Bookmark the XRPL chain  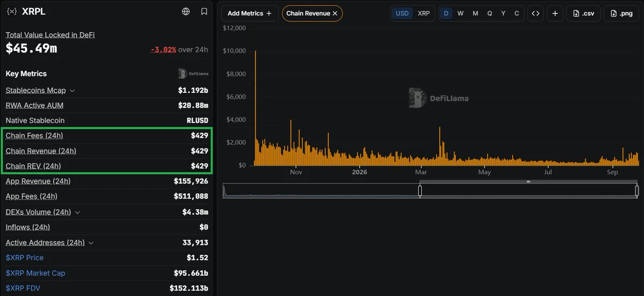click(204, 11)
